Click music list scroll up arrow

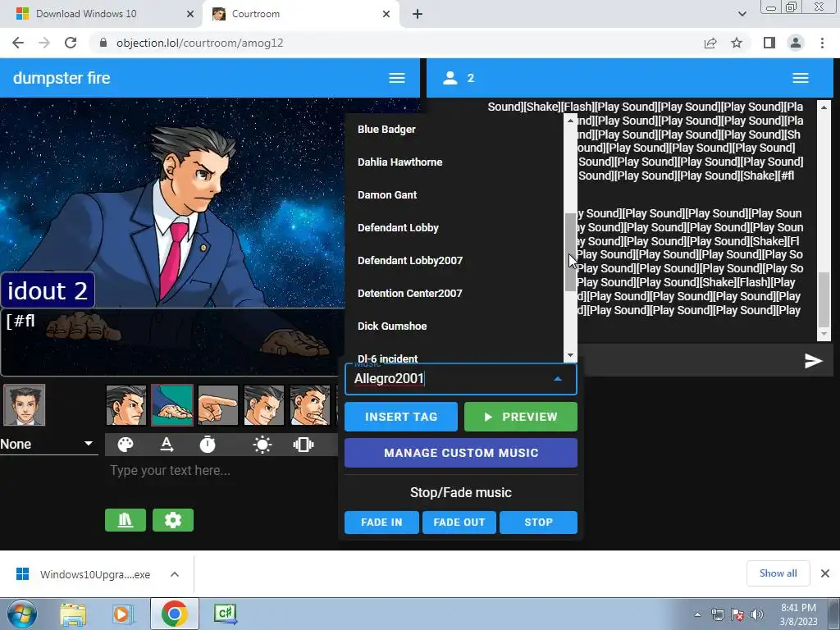(571, 121)
